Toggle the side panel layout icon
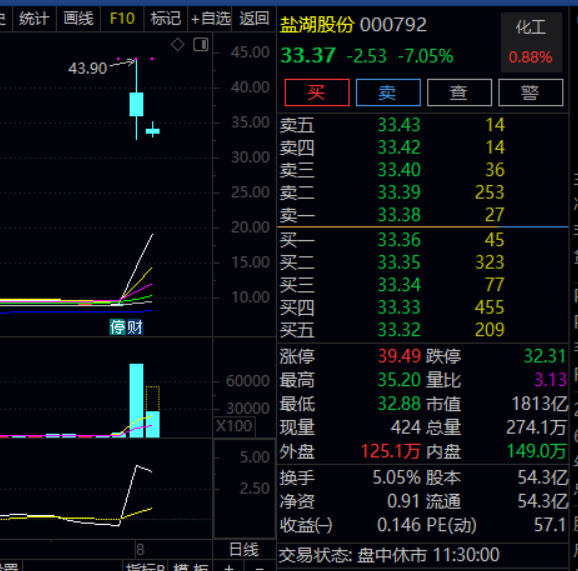 (201, 45)
